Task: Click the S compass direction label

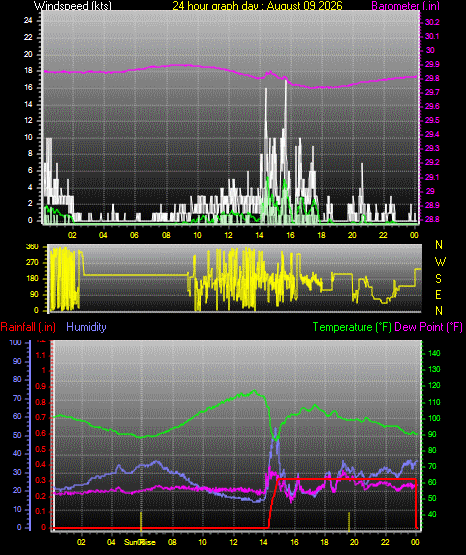Action: click(x=438, y=279)
